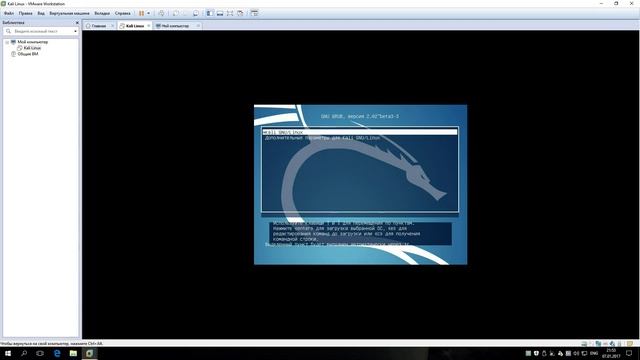Open Task View on taskbar
This screenshot has width=640, height=360.
coord(40,353)
